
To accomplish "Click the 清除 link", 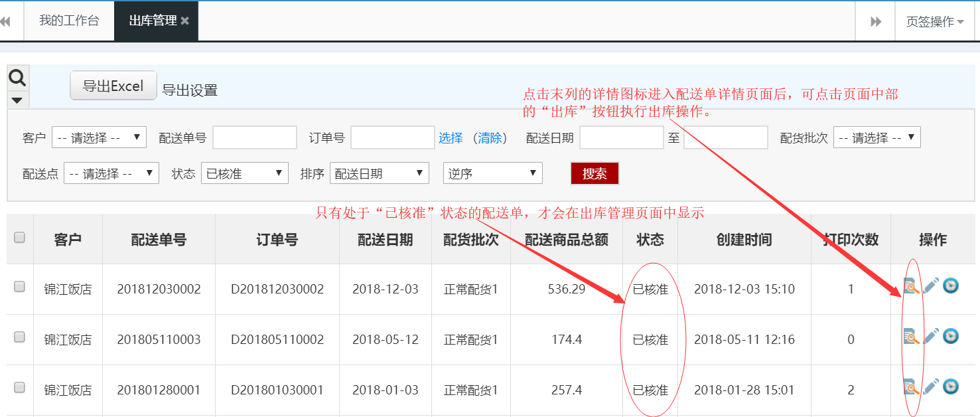I will pyautogui.click(x=490, y=138).
